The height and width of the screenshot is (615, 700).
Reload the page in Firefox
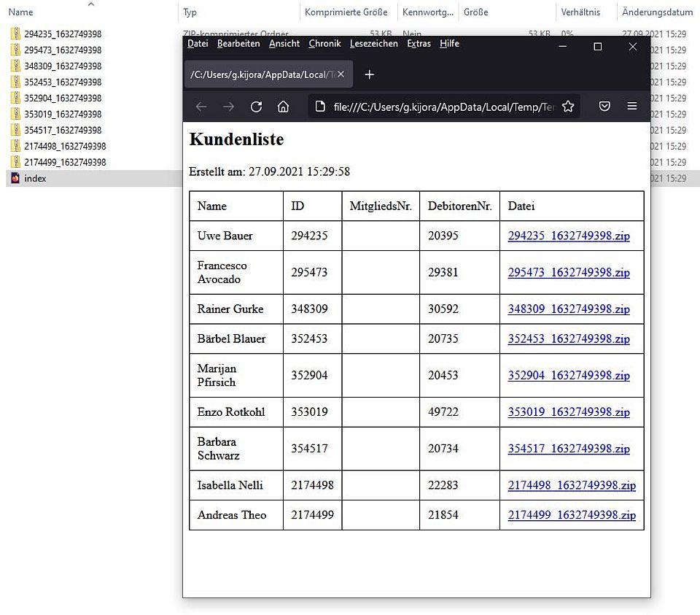pos(256,107)
